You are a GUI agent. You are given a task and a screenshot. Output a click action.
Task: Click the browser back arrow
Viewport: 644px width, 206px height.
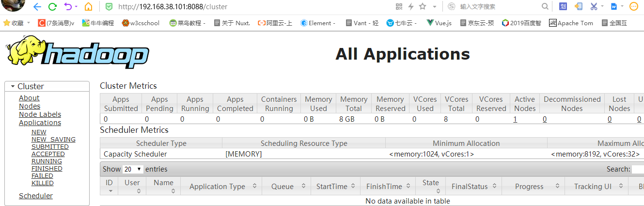pos(37,7)
